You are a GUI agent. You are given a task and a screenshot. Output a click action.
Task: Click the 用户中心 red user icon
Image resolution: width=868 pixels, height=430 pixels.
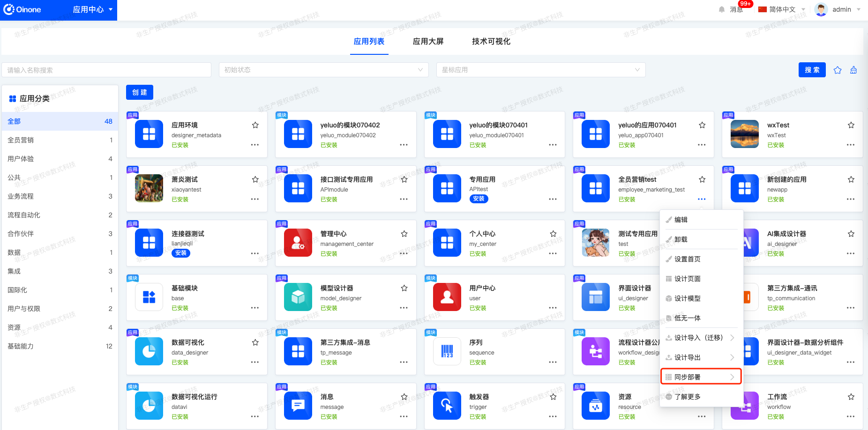447,297
